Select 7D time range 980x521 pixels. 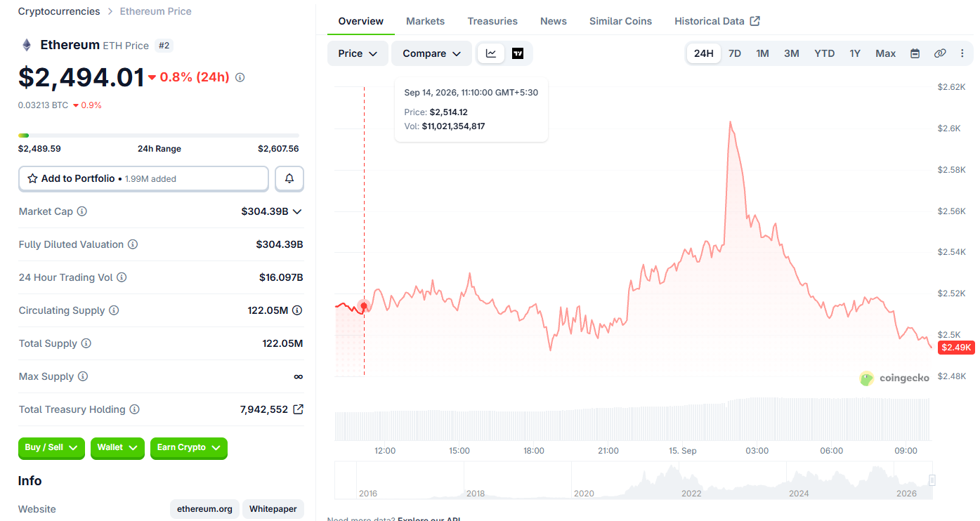[x=735, y=53]
